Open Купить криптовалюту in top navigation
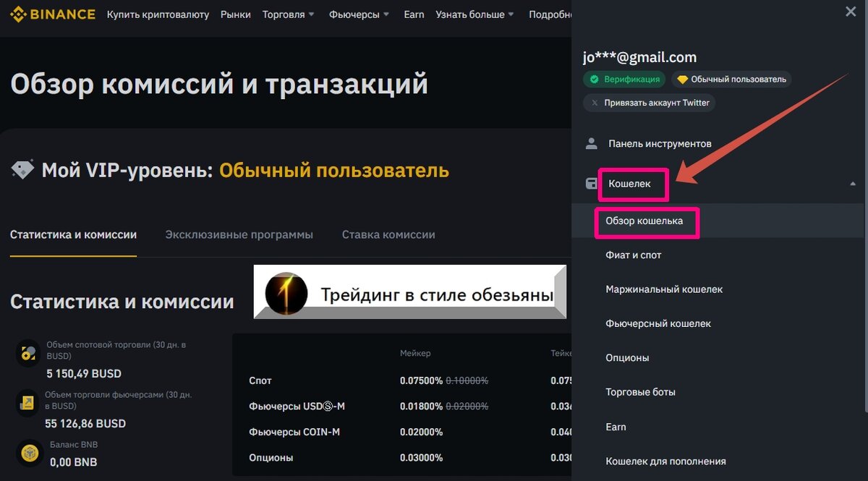The height and width of the screenshot is (481, 868). pos(158,14)
